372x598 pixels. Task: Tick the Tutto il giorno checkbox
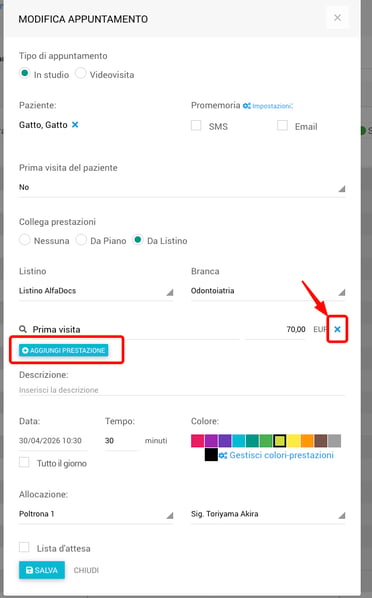tap(24, 462)
